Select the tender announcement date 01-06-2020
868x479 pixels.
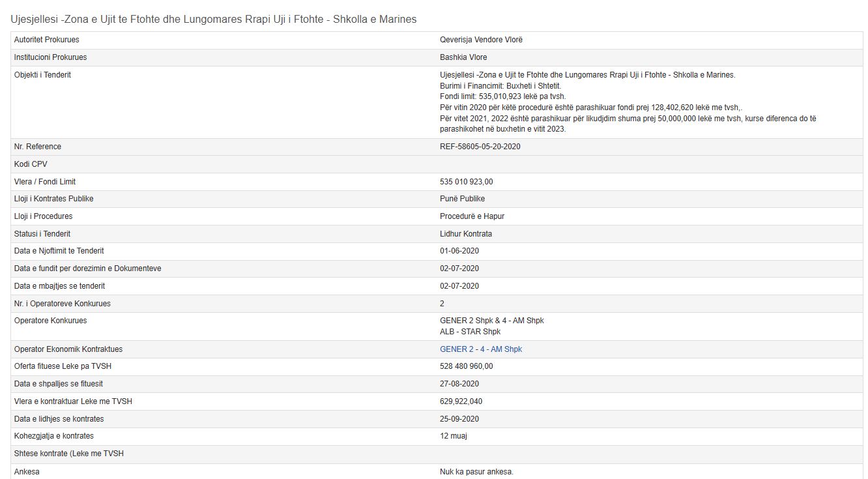459,251
